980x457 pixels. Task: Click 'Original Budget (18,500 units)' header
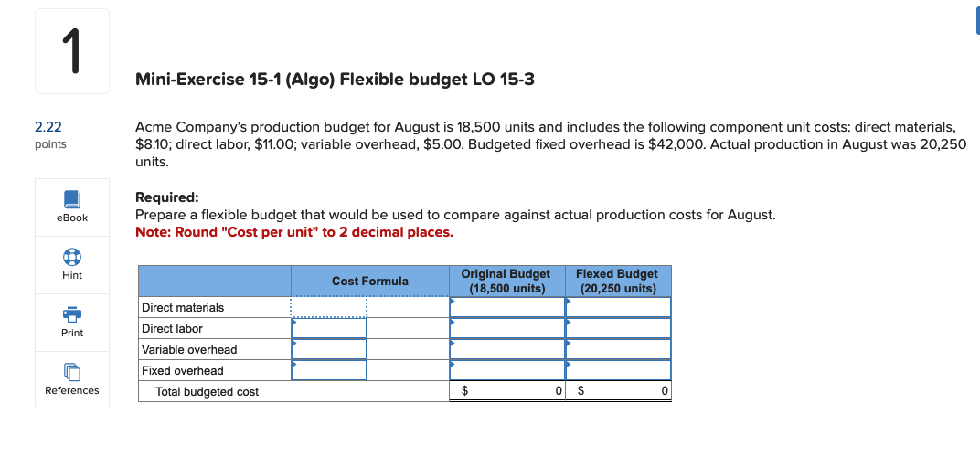point(506,282)
